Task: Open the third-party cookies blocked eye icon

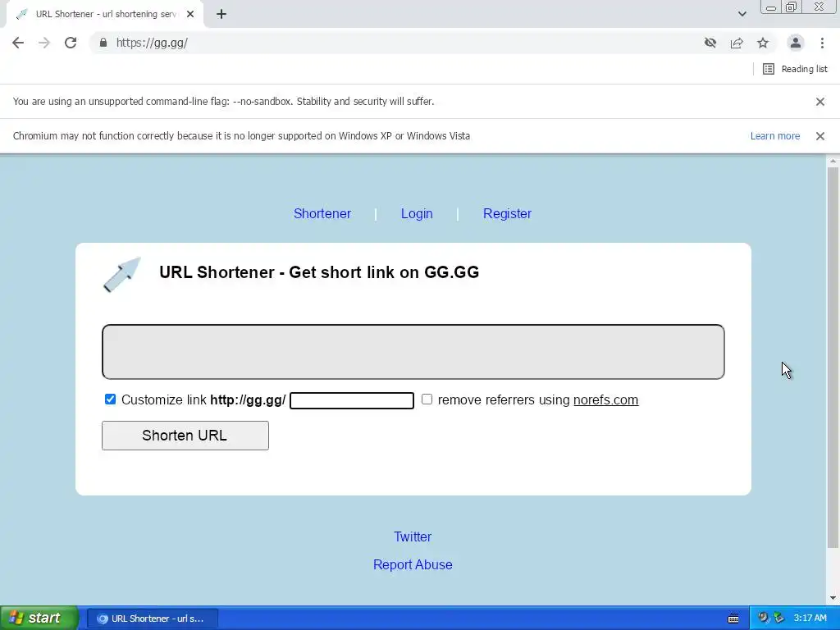Action: [710, 43]
